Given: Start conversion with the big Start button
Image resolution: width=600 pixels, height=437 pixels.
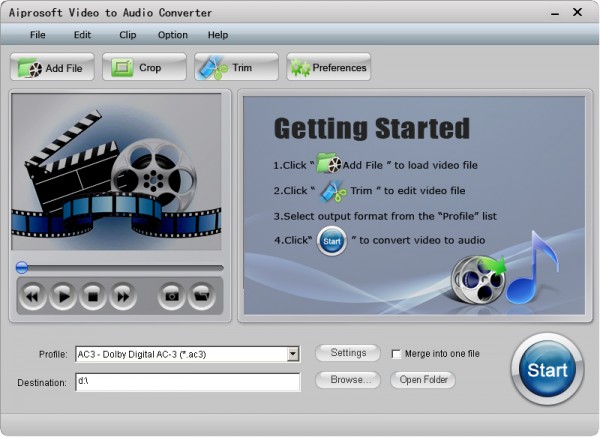Looking at the screenshot, I should coord(547,369).
